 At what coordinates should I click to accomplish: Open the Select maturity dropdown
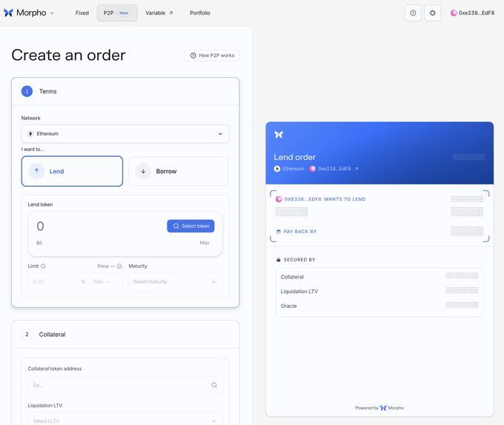click(x=176, y=281)
